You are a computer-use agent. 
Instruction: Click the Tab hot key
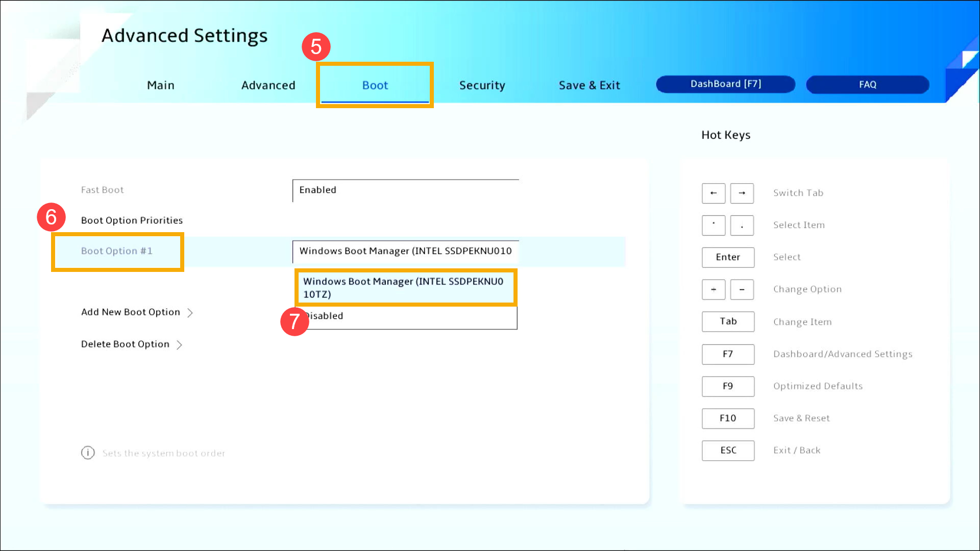[728, 322]
